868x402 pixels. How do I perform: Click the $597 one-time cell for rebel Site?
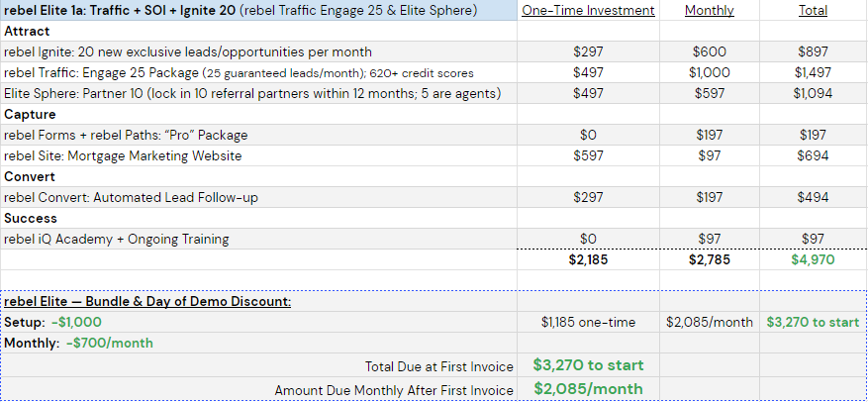click(588, 156)
